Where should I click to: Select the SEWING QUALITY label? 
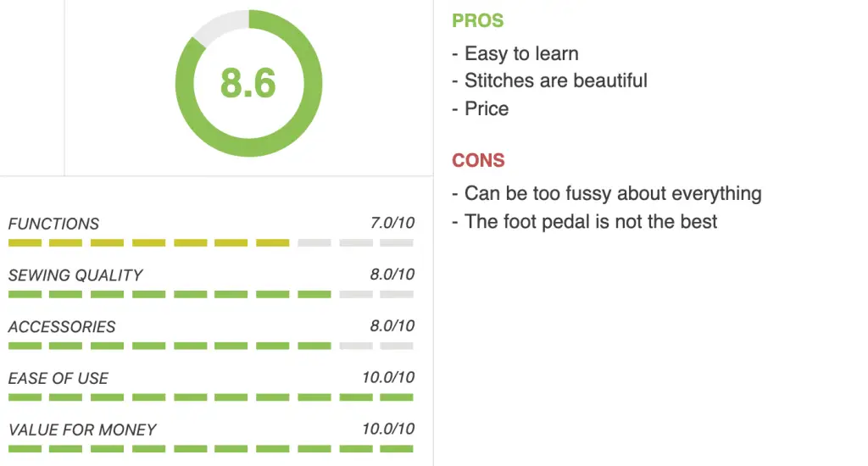pos(75,275)
